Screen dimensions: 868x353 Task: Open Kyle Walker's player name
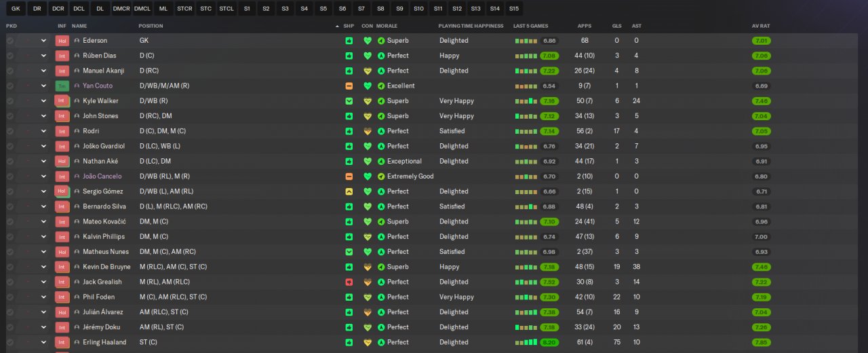(x=100, y=101)
